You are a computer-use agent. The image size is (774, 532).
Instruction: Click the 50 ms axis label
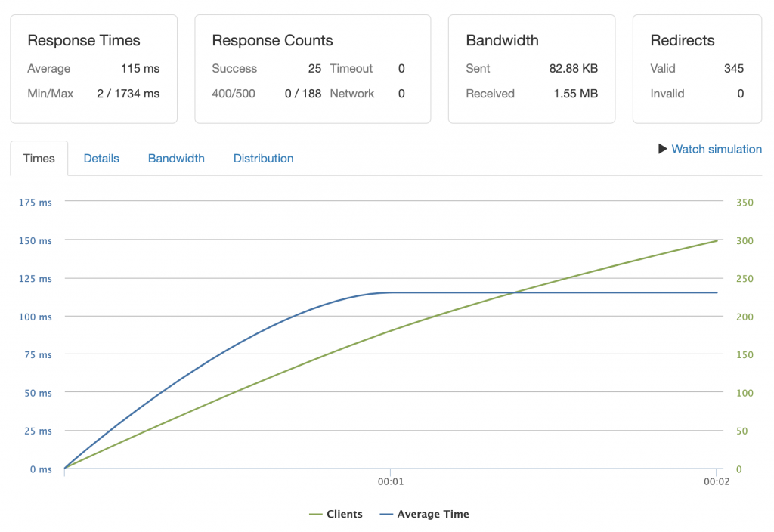pyautogui.click(x=38, y=393)
